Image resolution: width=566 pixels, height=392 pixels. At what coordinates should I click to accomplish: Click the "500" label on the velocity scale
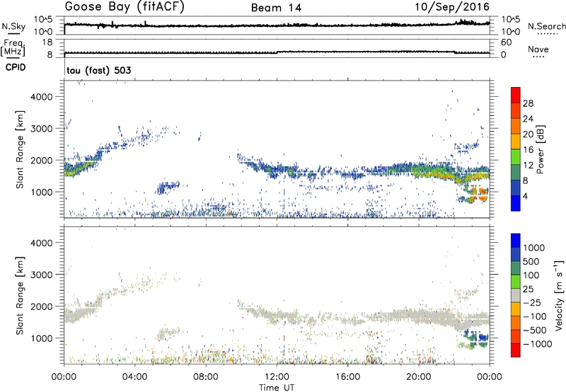(x=531, y=261)
